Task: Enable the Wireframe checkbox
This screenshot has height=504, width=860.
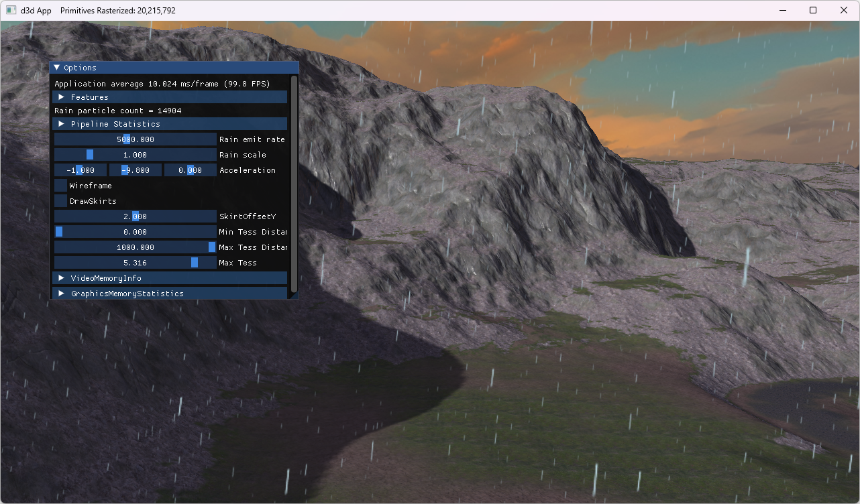Action: [x=61, y=186]
